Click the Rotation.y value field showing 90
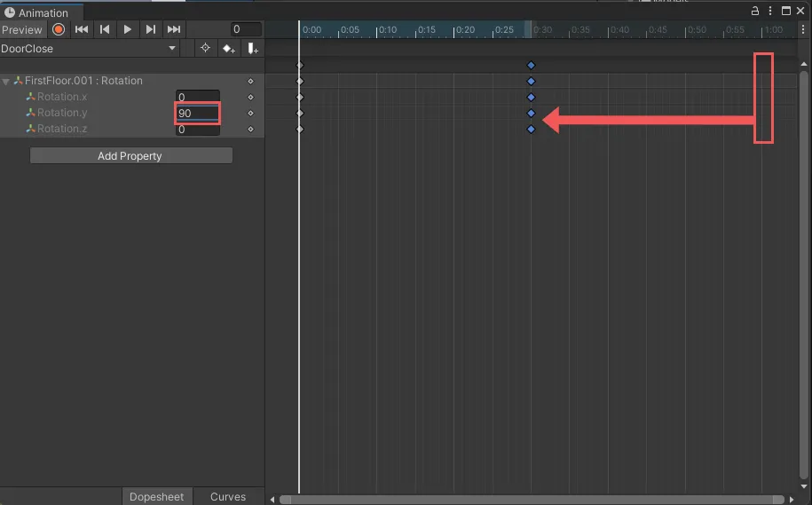The height and width of the screenshot is (505, 812). 197,114
